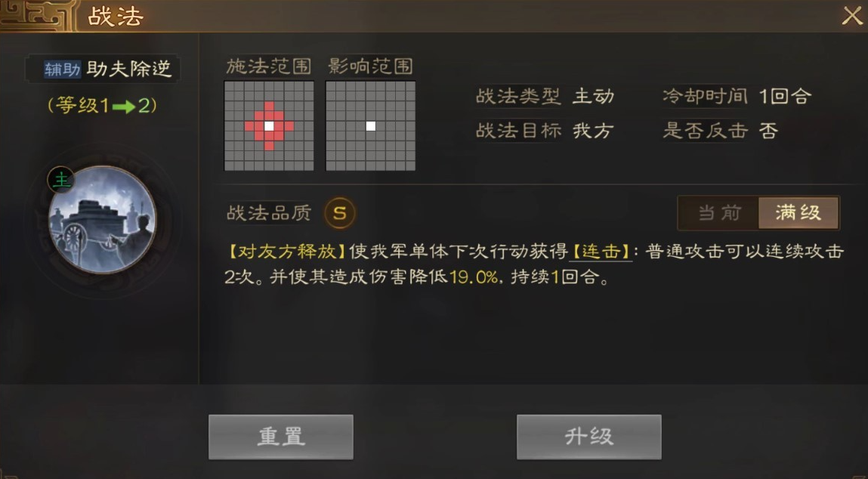868x479 pixels.
Task: Open the circular skill artwork portrait
Action: tap(103, 220)
